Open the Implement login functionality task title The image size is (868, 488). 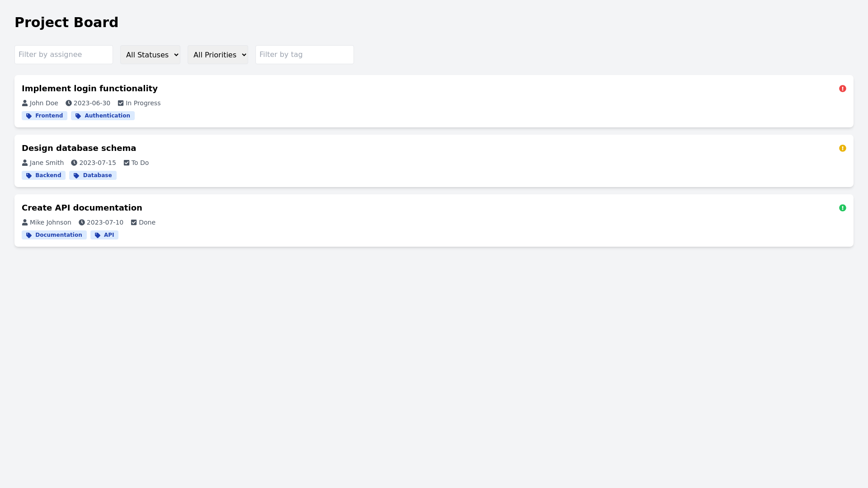(x=90, y=89)
